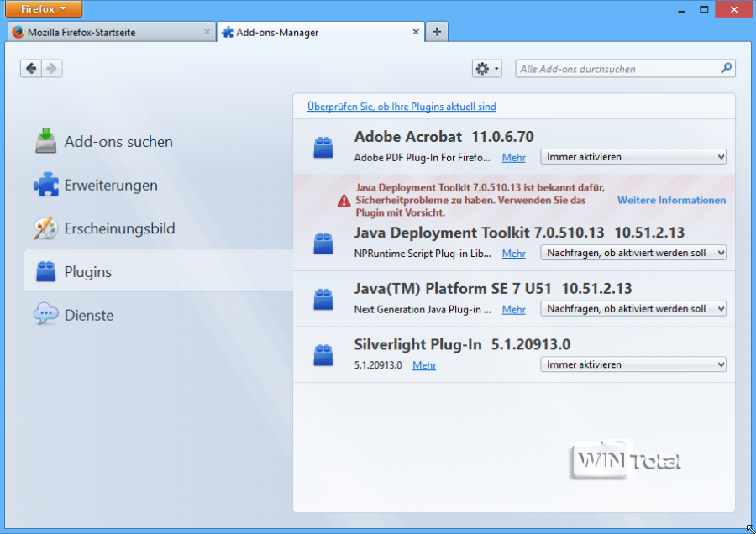Open the Firefox application menu
756x534 pixels.
tap(43, 9)
